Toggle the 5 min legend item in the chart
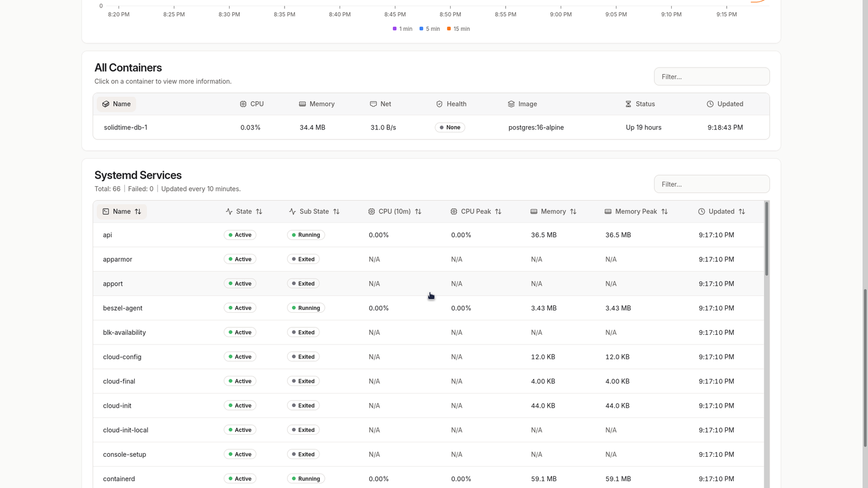The height and width of the screenshot is (488, 868). point(429,29)
